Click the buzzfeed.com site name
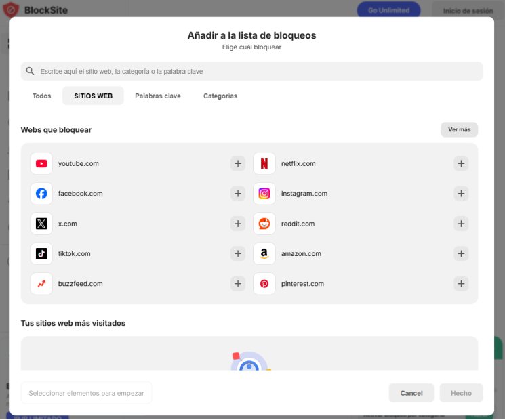This screenshot has width=505, height=420. pyautogui.click(x=80, y=284)
